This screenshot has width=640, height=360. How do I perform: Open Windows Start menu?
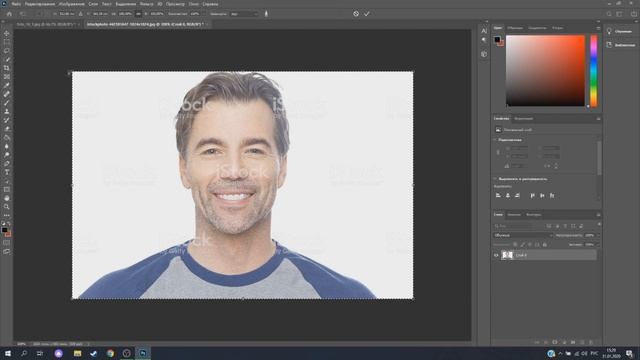(8, 353)
